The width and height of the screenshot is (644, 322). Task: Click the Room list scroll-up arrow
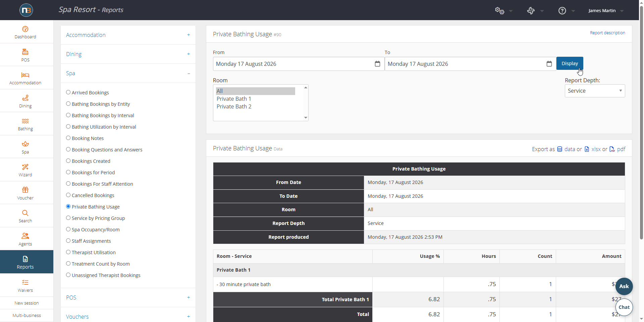306,88
